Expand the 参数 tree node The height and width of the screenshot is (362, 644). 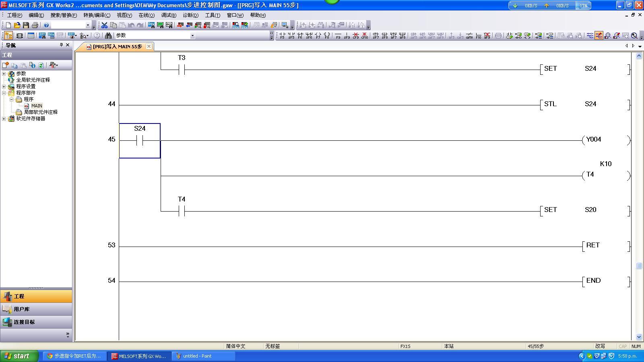click(x=4, y=74)
